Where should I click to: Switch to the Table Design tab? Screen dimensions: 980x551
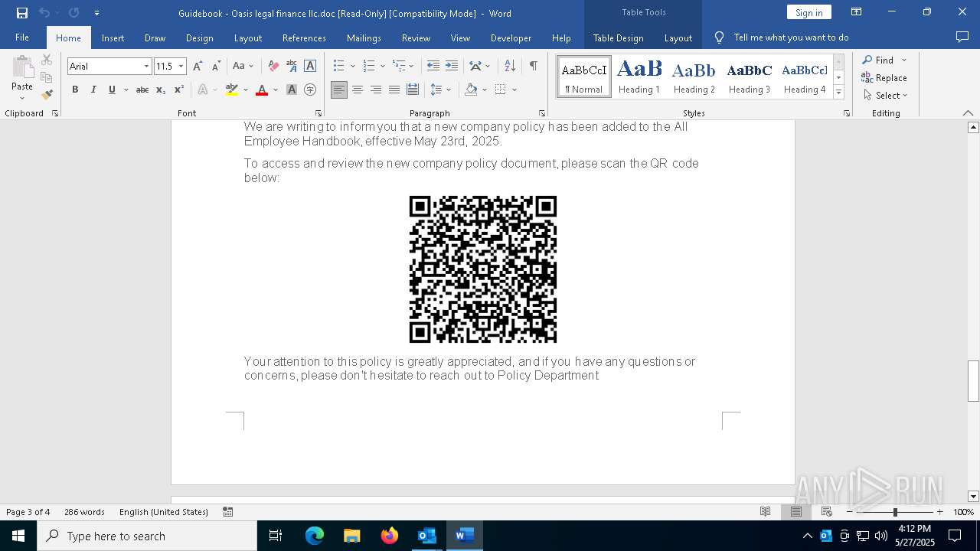(x=619, y=37)
